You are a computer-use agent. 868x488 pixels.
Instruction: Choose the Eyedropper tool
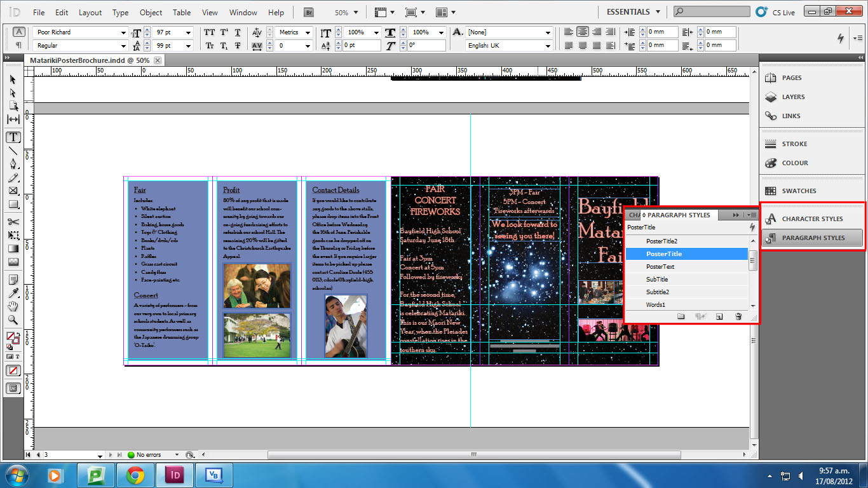point(13,293)
